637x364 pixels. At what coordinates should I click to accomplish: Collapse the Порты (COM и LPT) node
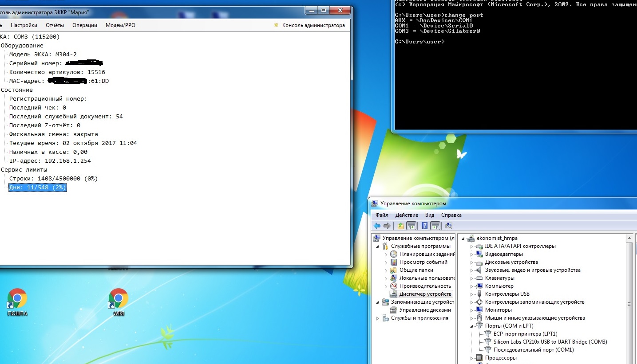coord(472,326)
